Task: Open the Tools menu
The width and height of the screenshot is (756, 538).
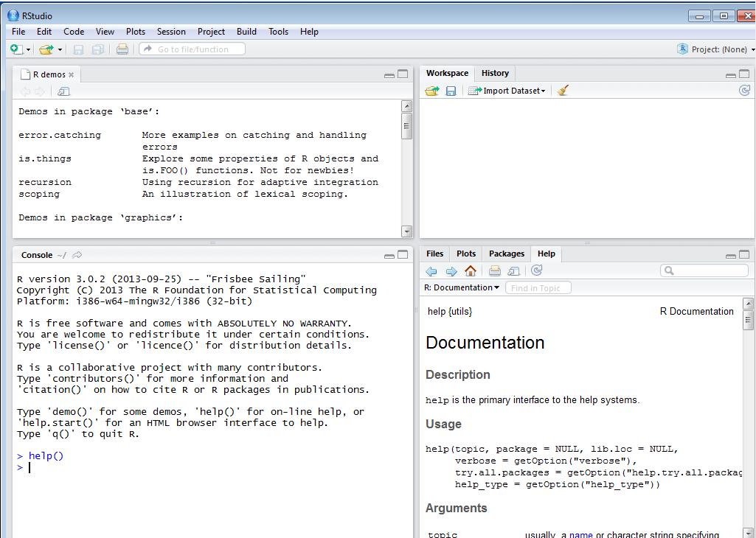Action: tap(278, 31)
